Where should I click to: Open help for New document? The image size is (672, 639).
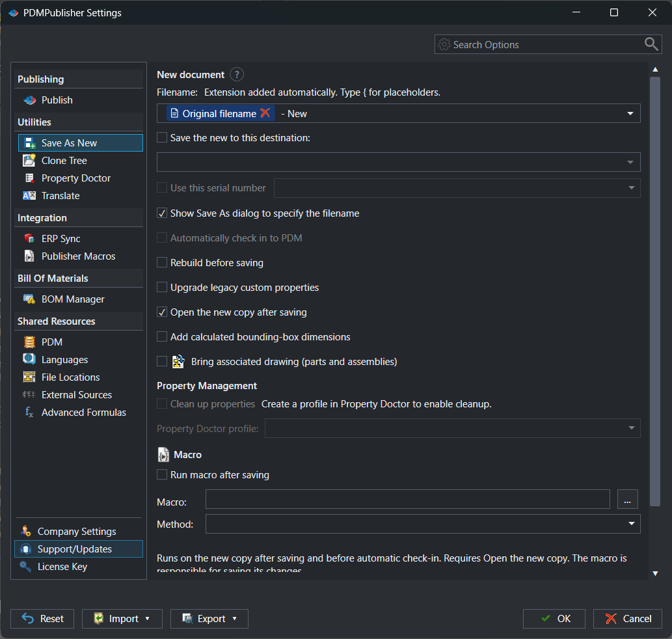[x=237, y=75]
